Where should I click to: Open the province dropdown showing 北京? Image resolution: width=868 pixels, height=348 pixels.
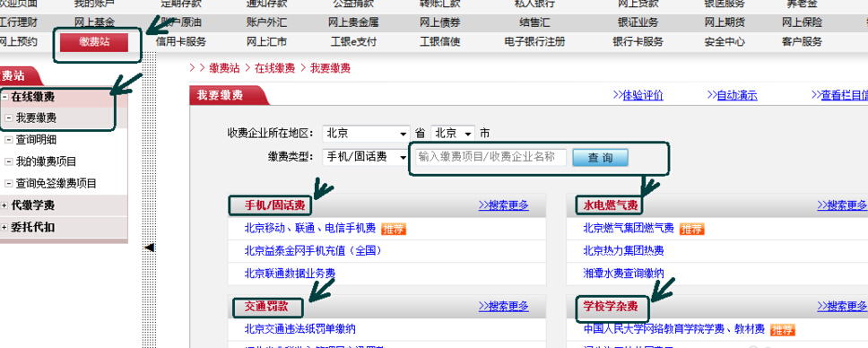click(x=366, y=134)
